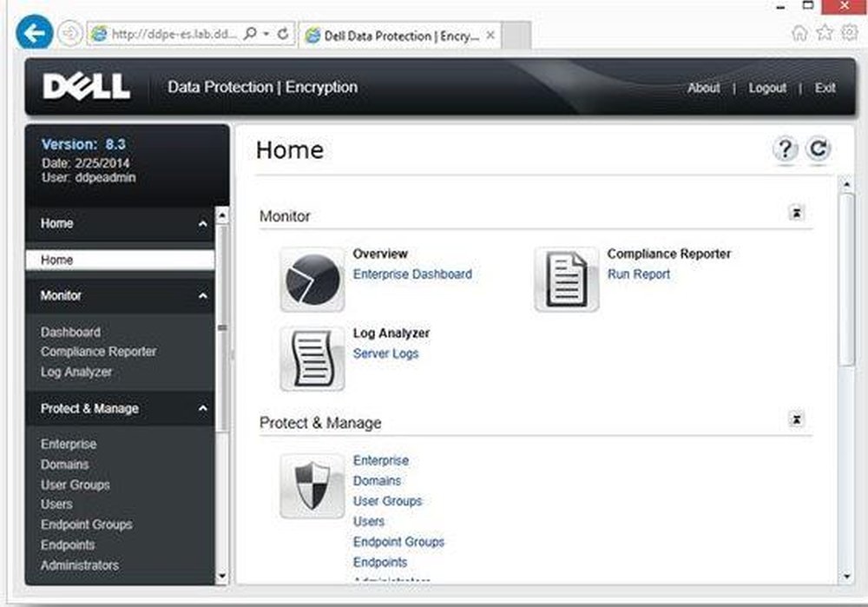Viewport: 868px width, 607px height.
Task: Collapse the Home section in the sidebar
Action: [x=202, y=224]
